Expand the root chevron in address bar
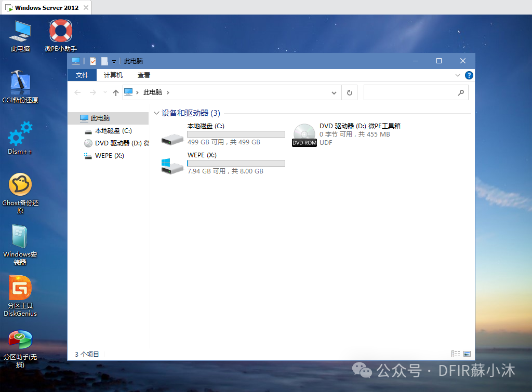This screenshot has height=392, width=532. 137,92
